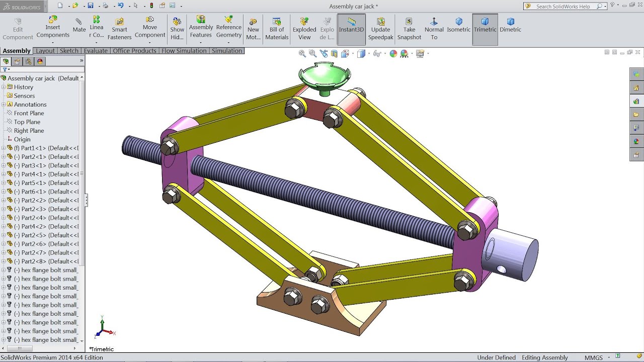Click Update Speedpak

click(380, 29)
